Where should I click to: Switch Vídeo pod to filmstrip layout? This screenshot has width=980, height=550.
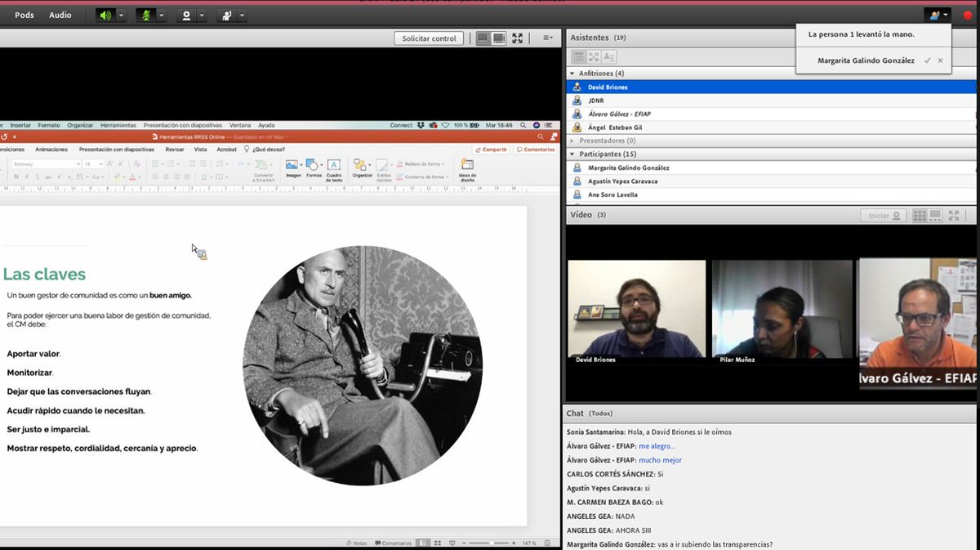(936, 216)
